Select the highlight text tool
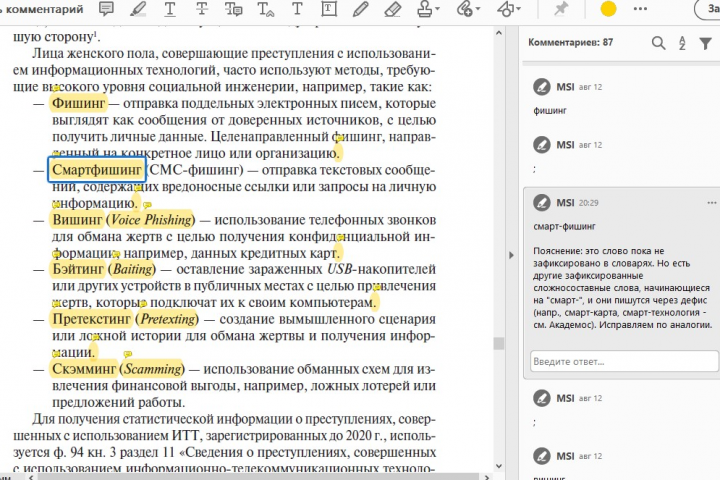The image size is (720, 480). (x=138, y=9)
